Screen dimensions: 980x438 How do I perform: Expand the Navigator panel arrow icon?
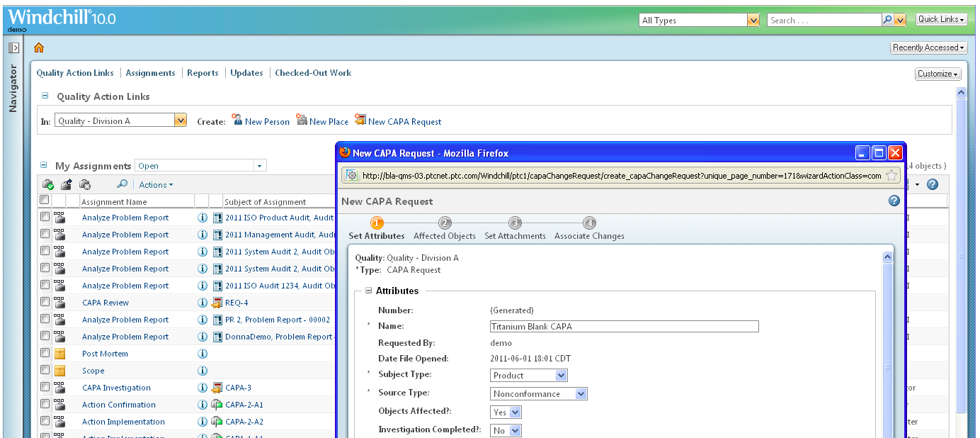click(x=13, y=47)
